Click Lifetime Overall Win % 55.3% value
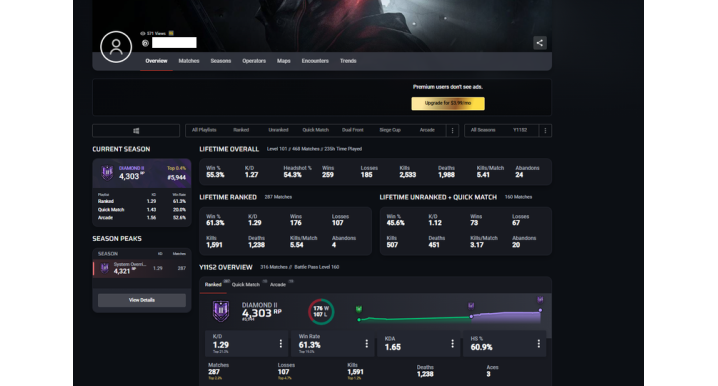This screenshot has height=386, width=718. click(x=215, y=175)
